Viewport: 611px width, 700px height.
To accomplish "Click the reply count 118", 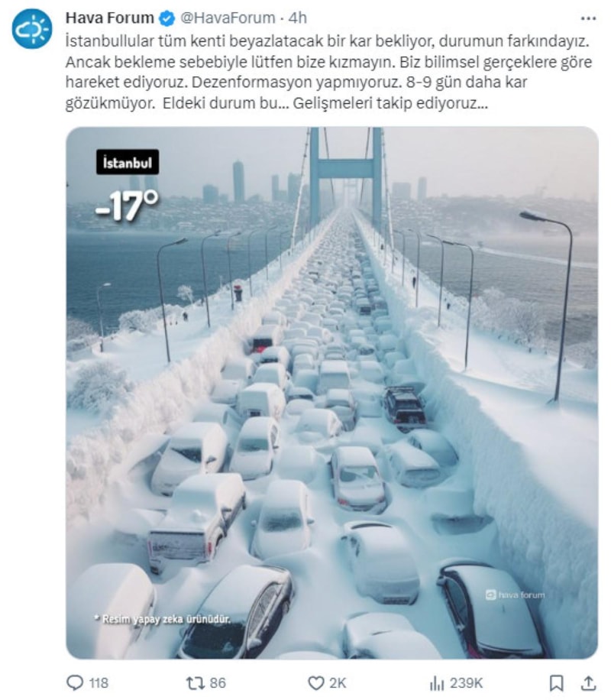I will pos(99,683).
